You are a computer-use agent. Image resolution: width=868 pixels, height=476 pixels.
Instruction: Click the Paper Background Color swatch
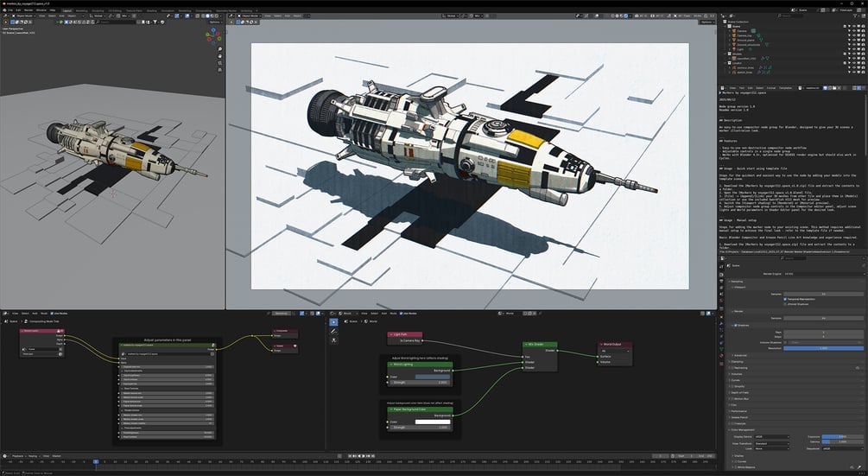point(433,422)
